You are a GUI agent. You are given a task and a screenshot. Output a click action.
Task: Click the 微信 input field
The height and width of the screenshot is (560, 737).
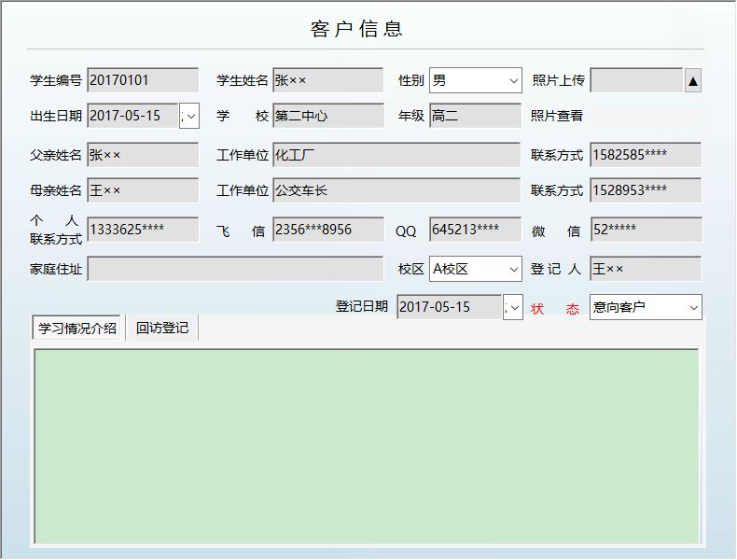646,230
